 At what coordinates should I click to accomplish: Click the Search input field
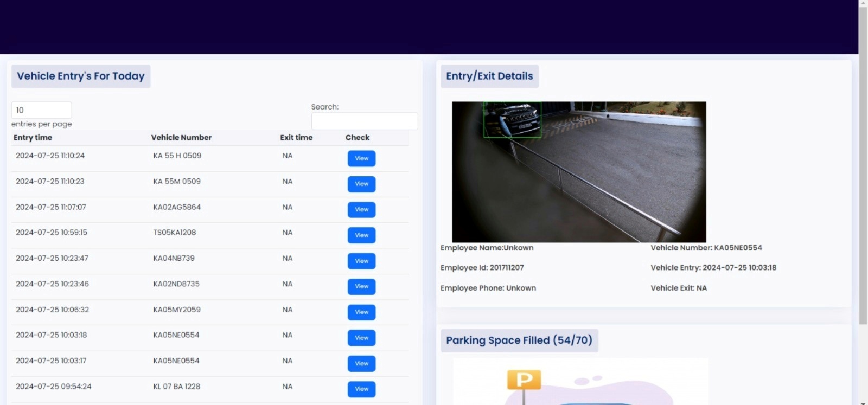(364, 121)
